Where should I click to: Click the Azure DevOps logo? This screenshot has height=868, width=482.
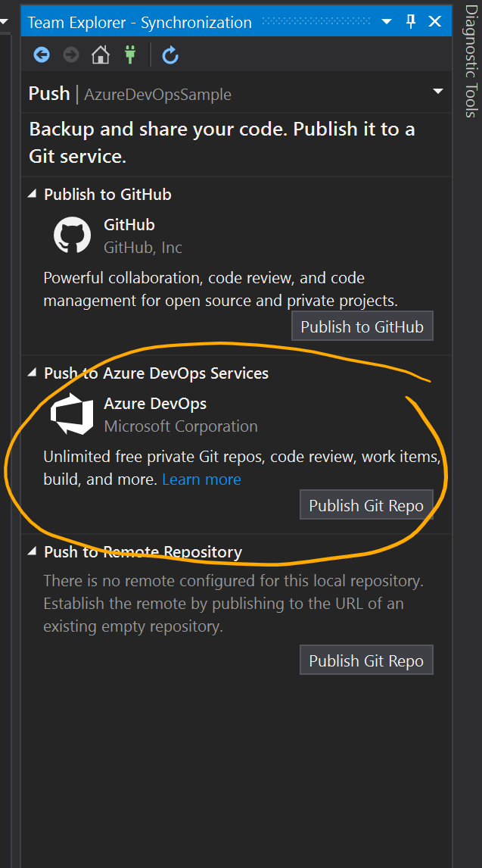(x=71, y=414)
